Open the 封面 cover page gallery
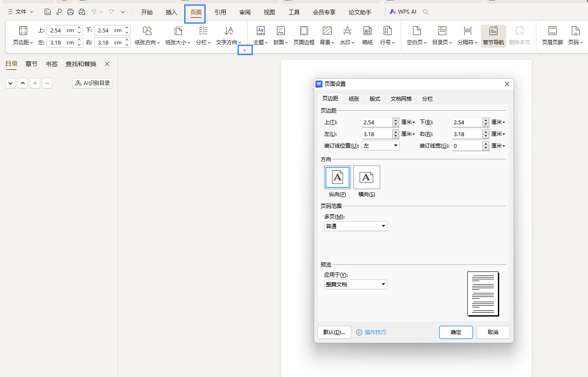This screenshot has width=588, height=377. 281,35
